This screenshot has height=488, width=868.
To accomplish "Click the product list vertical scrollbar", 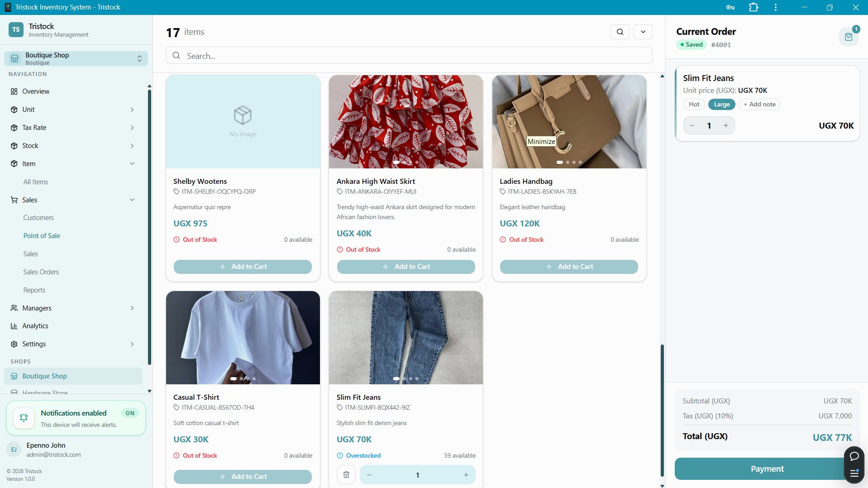I will pyautogui.click(x=662, y=411).
